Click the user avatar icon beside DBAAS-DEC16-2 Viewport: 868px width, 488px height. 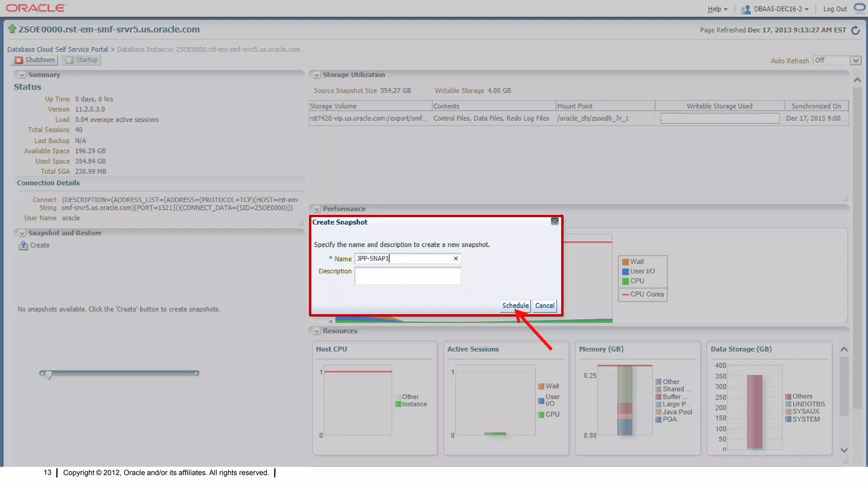point(746,9)
